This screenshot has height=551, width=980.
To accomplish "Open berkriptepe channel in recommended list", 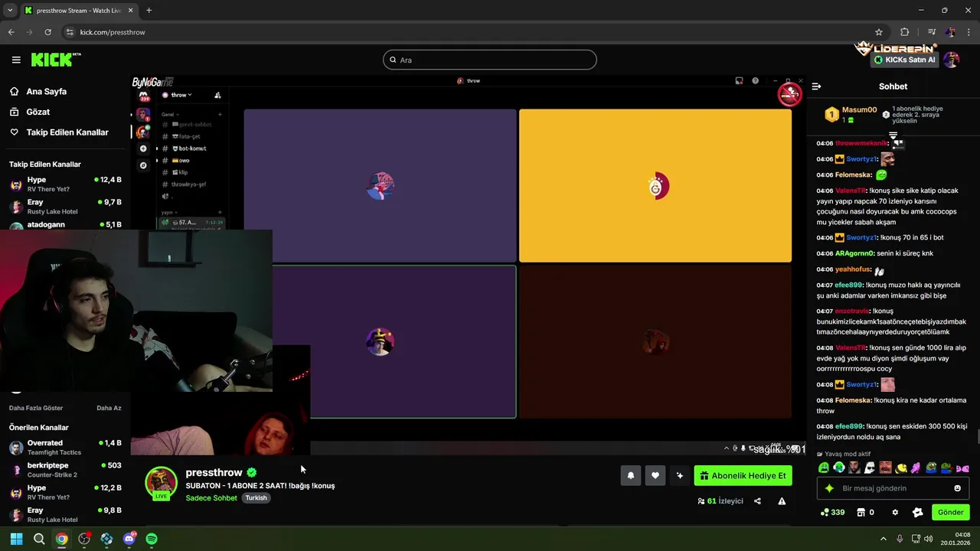I will 65,469.
